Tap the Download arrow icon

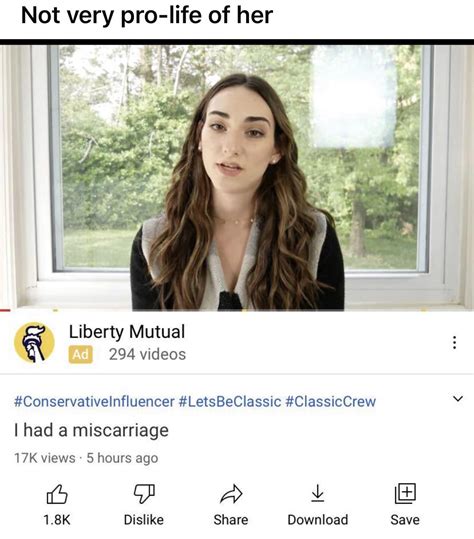[x=318, y=493]
